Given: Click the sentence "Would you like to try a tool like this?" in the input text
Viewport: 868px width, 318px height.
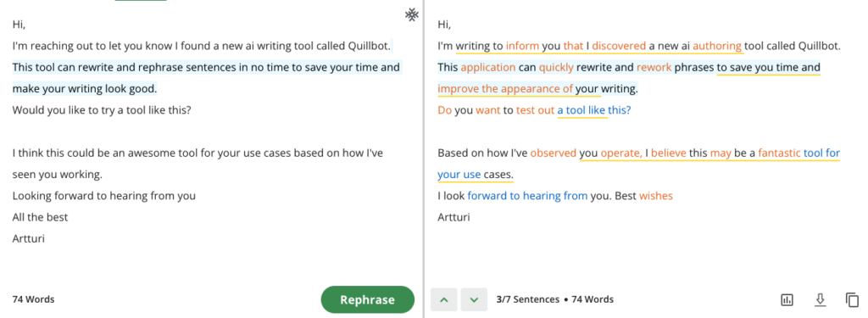Looking at the screenshot, I should (102, 110).
